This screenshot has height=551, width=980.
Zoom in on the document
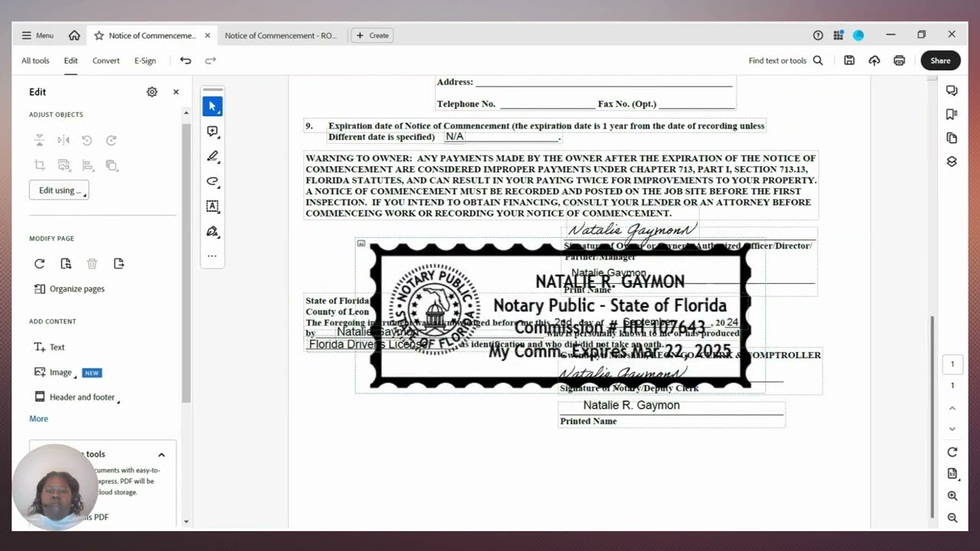tap(952, 496)
